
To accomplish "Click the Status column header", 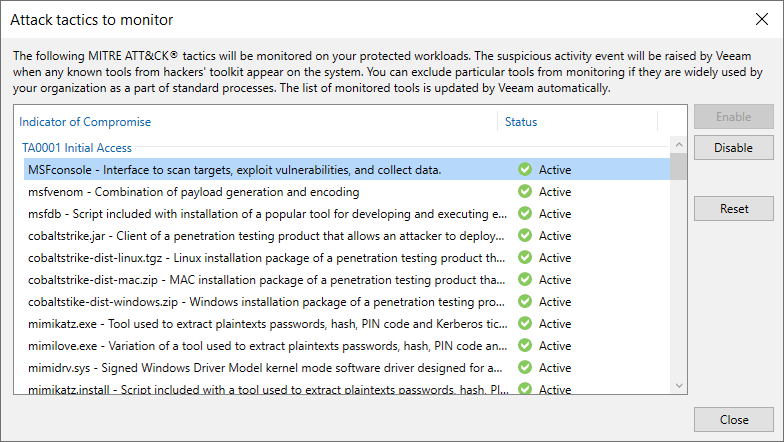I will point(521,122).
